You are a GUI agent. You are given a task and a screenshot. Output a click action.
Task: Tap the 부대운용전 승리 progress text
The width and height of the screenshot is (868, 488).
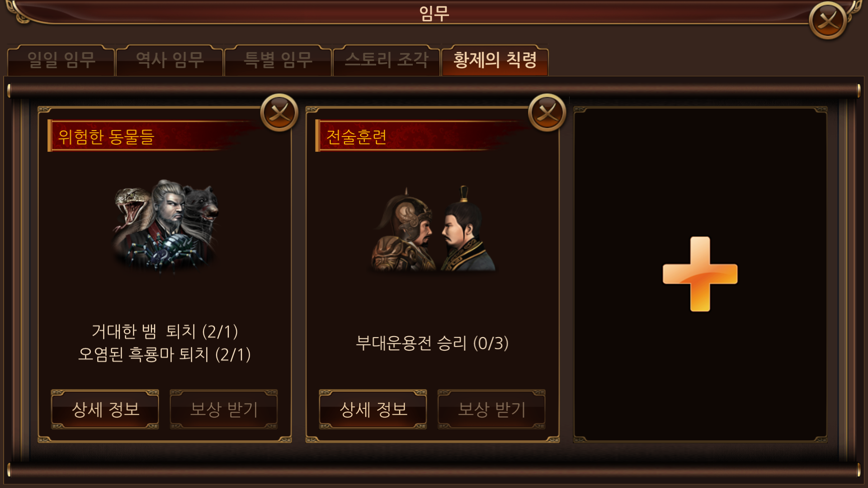432,343
